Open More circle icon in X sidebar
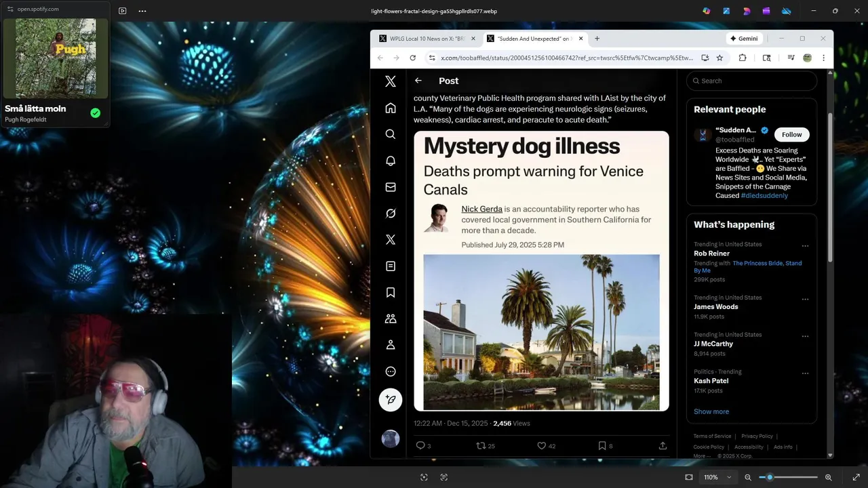The image size is (868, 488). [x=391, y=371]
